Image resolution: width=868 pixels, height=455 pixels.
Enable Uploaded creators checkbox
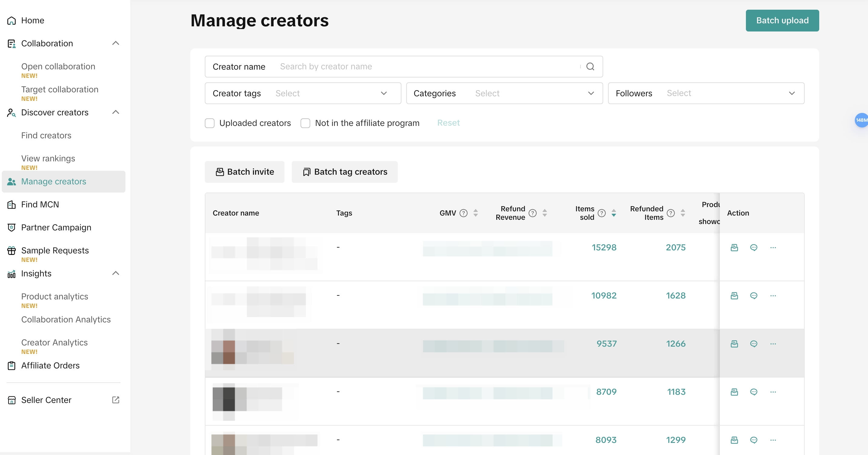pyautogui.click(x=210, y=123)
